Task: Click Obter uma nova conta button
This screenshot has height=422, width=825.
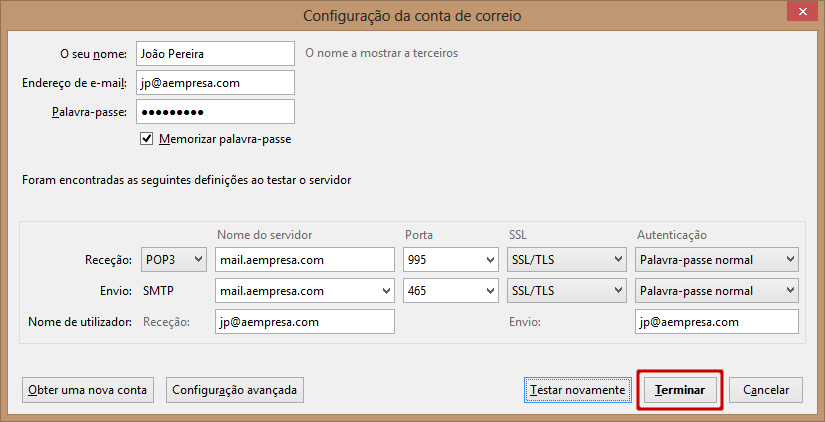Action: (x=88, y=390)
